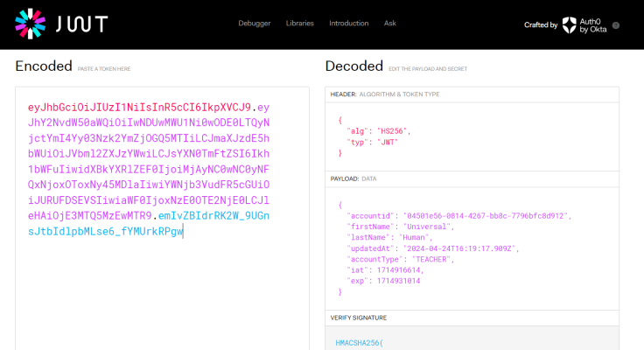Click the Auth0 shield logo icon
644x350 pixels.
(570, 25)
